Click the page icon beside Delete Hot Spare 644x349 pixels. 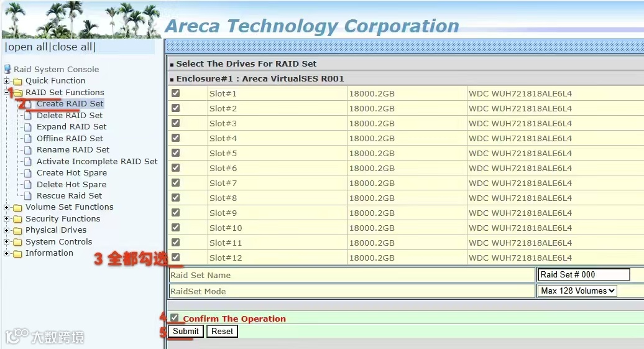pyautogui.click(x=28, y=185)
